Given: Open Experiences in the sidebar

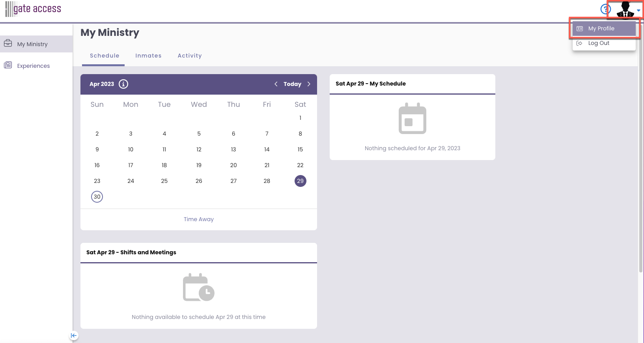Looking at the screenshot, I should point(36,66).
